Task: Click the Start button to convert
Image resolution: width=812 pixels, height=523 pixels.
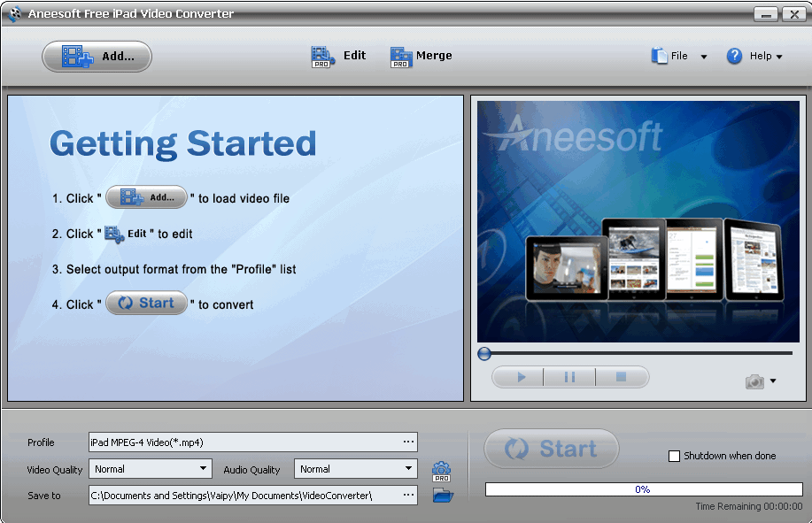Action: (551, 449)
